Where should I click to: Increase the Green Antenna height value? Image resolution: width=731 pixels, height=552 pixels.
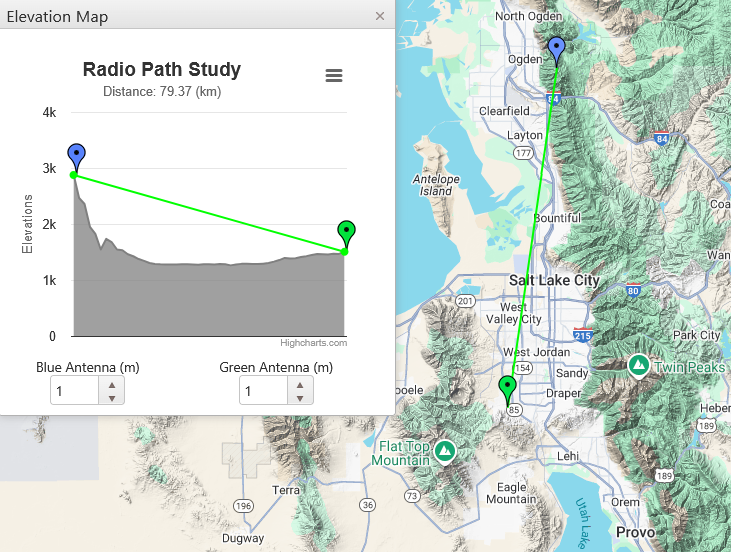(x=300, y=385)
